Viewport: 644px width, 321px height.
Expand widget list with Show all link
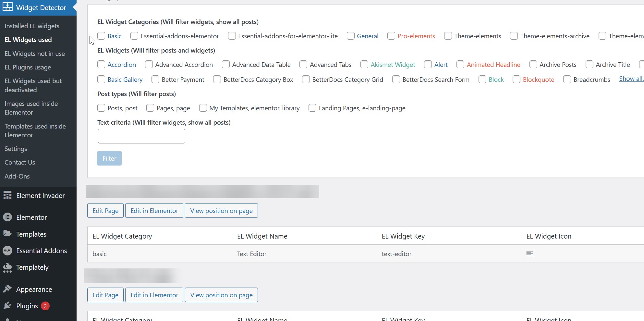pos(631,79)
